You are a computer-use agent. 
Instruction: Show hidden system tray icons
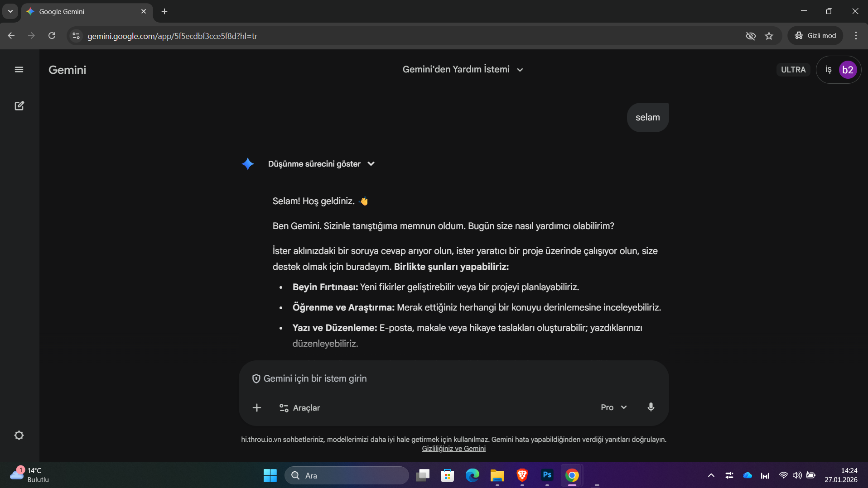[x=711, y=475]
